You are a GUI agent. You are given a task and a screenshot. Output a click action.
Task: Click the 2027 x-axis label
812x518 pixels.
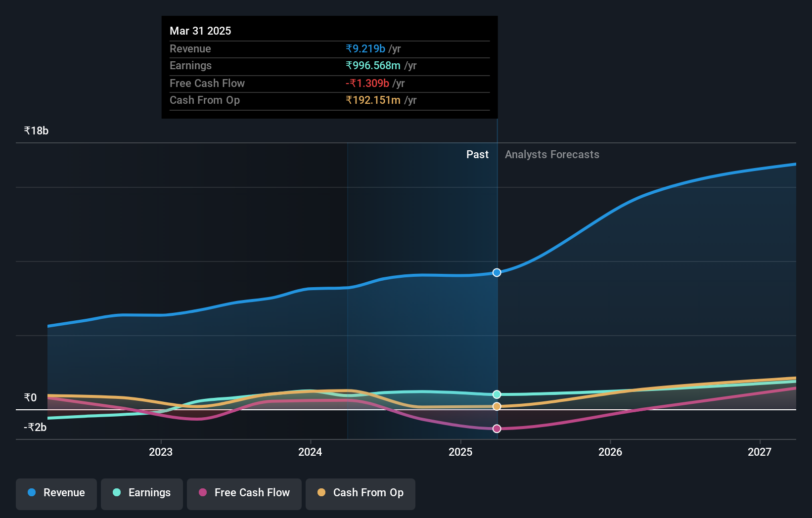pyautogui.click(x=760, y=452)
